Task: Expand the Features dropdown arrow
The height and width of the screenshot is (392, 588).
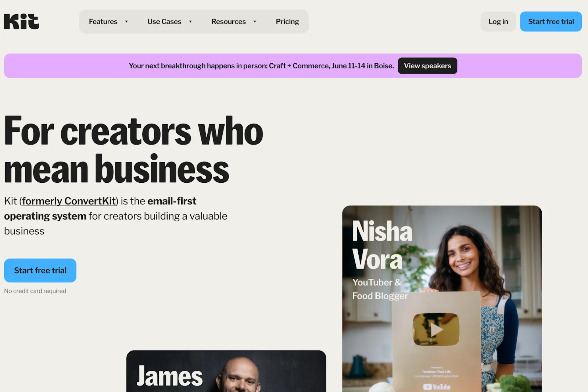Action: (126, 22)
